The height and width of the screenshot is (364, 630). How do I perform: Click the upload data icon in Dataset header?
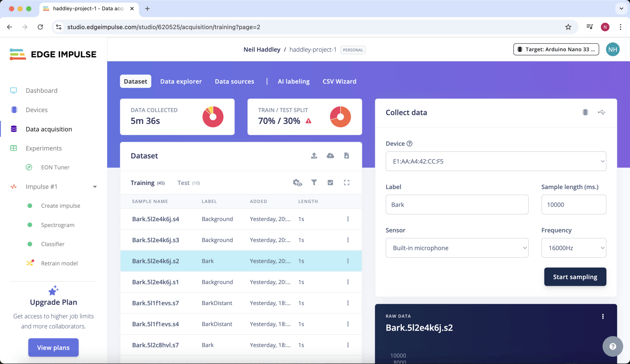314,155
